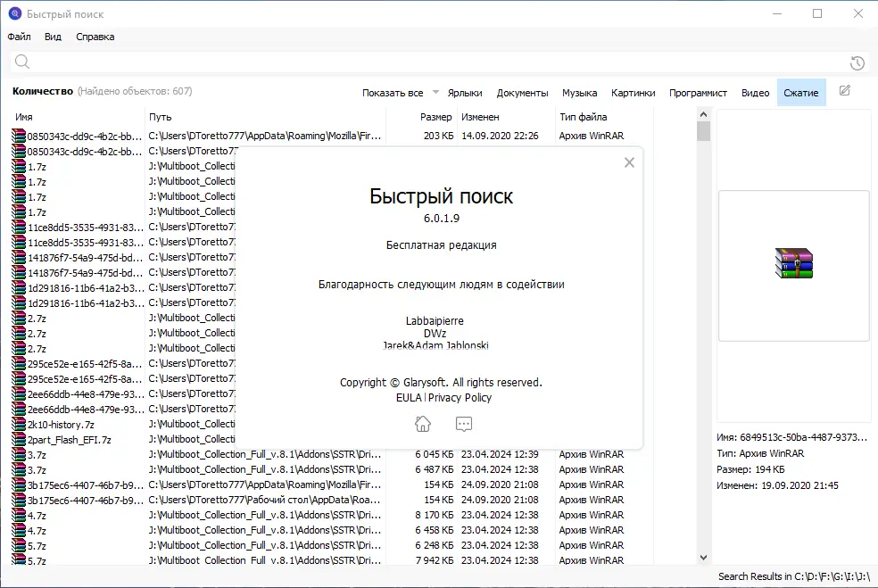The image size is (878, 588).
Task: Click the date 23.04.2024 12:39
Action: click(500, 454)
